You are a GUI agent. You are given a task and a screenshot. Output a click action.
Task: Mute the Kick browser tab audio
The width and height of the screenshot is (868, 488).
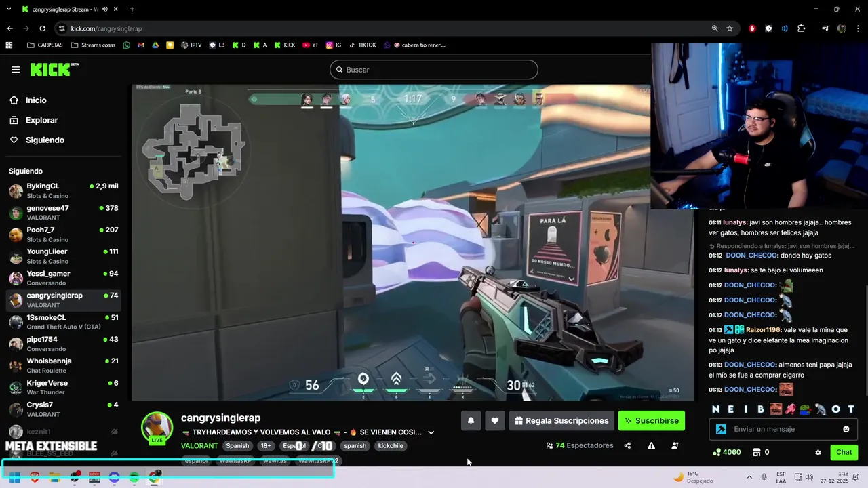pos(104,9)
